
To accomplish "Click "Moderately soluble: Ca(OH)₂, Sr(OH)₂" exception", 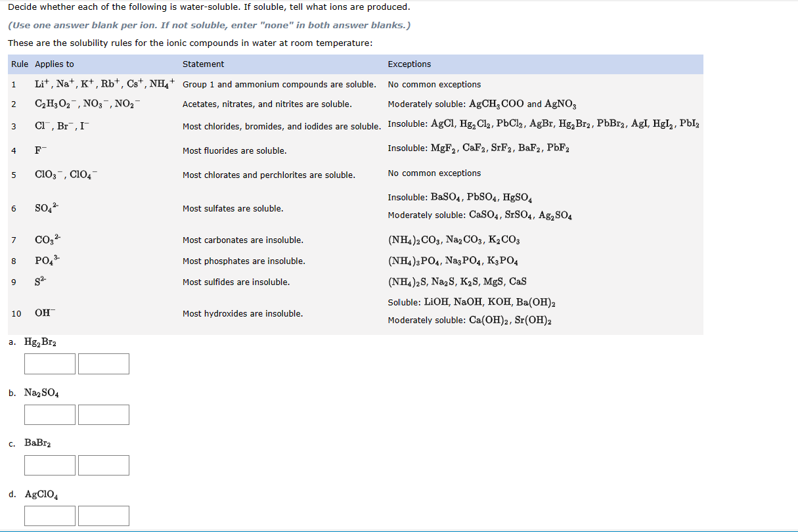I will [x=470, y=321].
